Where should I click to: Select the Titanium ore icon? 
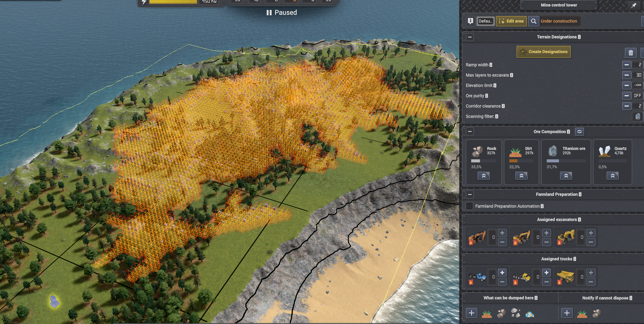[553, 151]
